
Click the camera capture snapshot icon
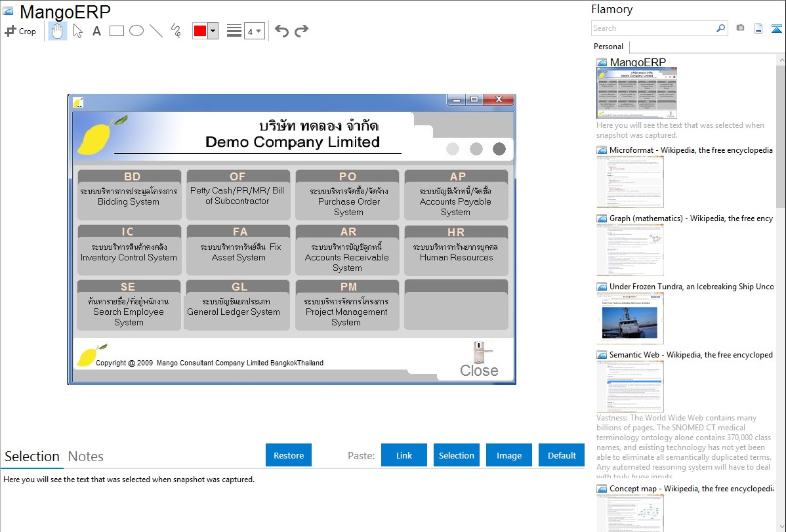pyautogui.click(x=740, y=28)
